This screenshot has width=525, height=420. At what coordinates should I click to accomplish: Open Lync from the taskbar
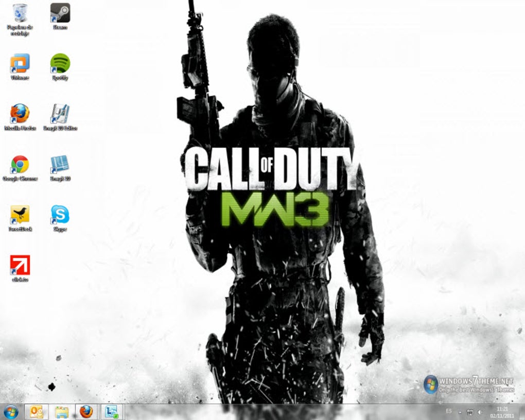112,412
